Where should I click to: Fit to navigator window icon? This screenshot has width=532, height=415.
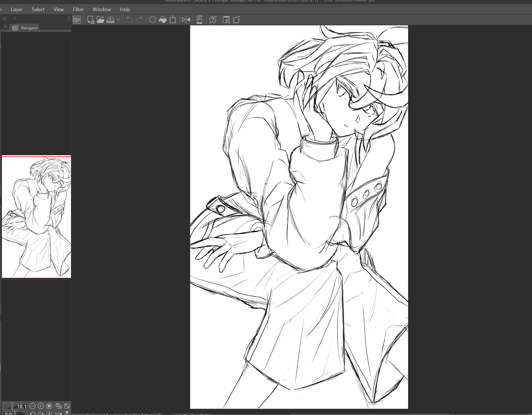point(67,406)
